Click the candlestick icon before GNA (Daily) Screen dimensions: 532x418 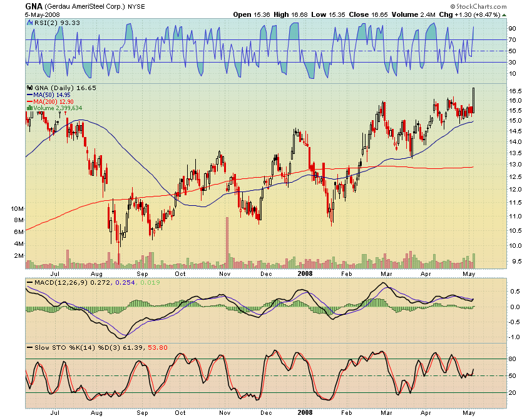click(x=30, y=88)
